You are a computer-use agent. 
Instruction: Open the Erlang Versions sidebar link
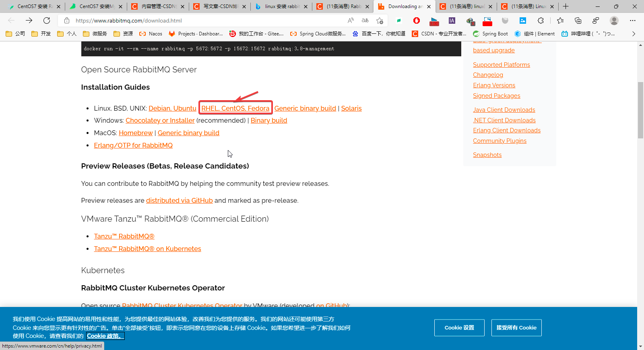(x=494, y=85)
